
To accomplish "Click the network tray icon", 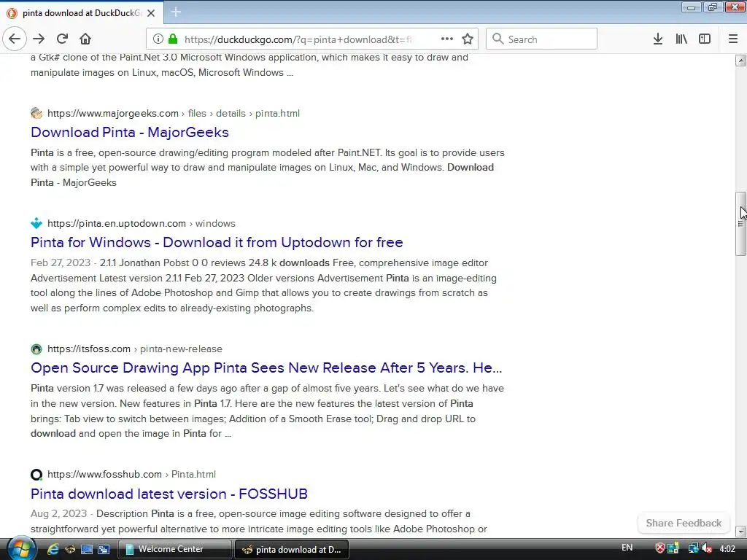I will pyautogui.click(x=693, y=548).
